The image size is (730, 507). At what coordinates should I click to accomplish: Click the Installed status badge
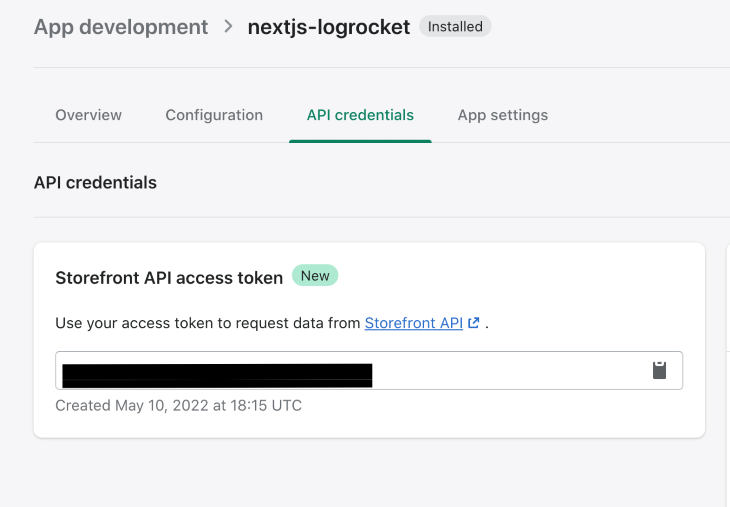point(455,27)
